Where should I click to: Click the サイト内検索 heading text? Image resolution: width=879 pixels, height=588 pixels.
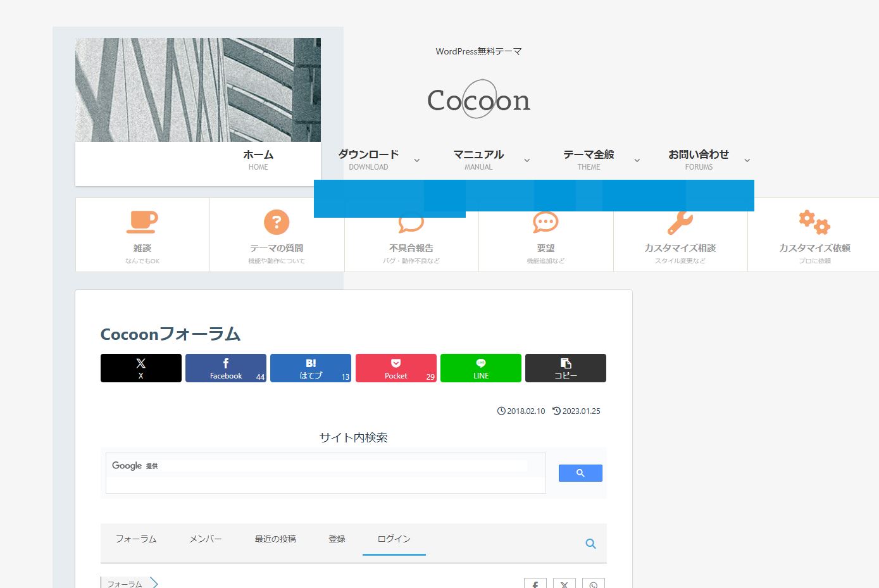click(354, 437)
